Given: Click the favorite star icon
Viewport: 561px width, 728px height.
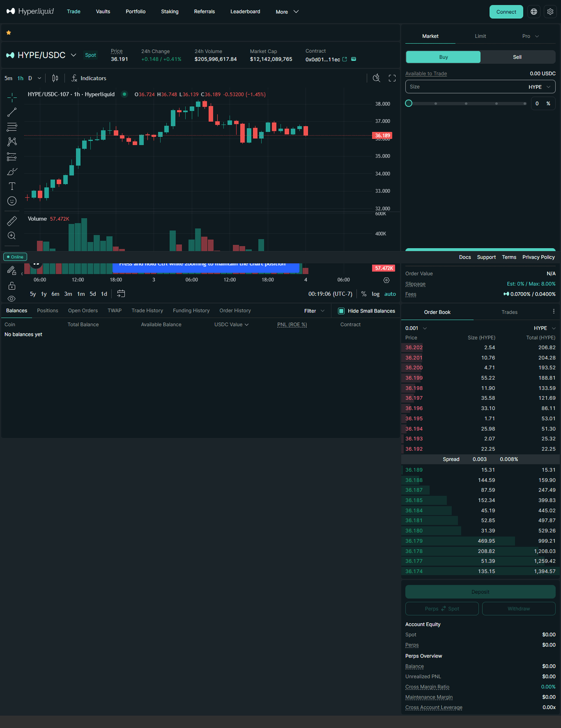Looking at the screenshot, I should pos(8,33).
